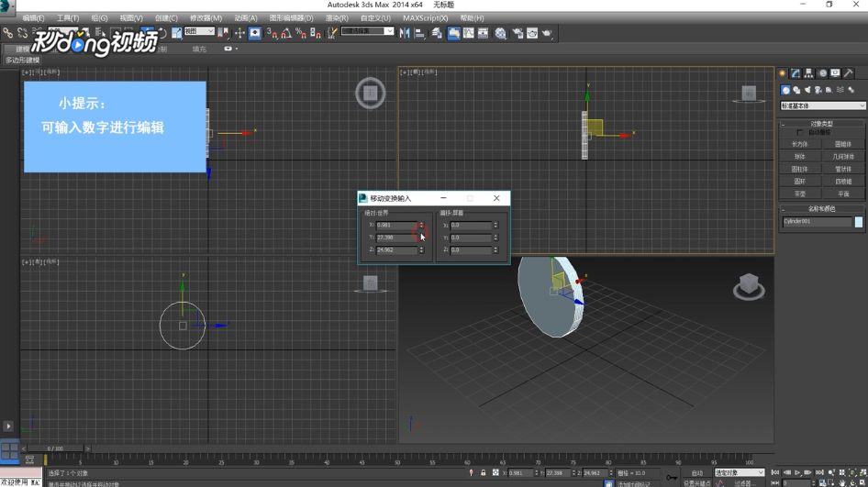Image resolution: width=868 pixels, height=487 pixels.
Task: Create a 球体 sphere primitive
Action: pyautogui.click(x=800, y=157)
